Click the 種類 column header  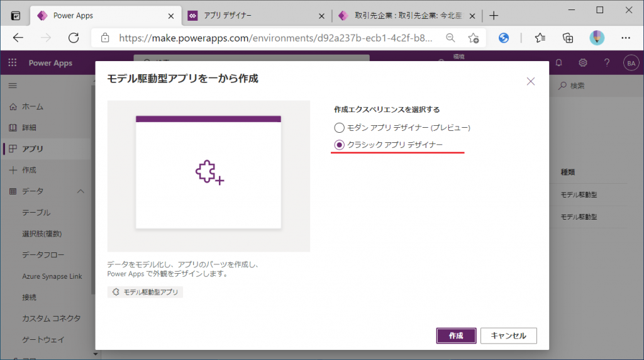click(568, 172)
